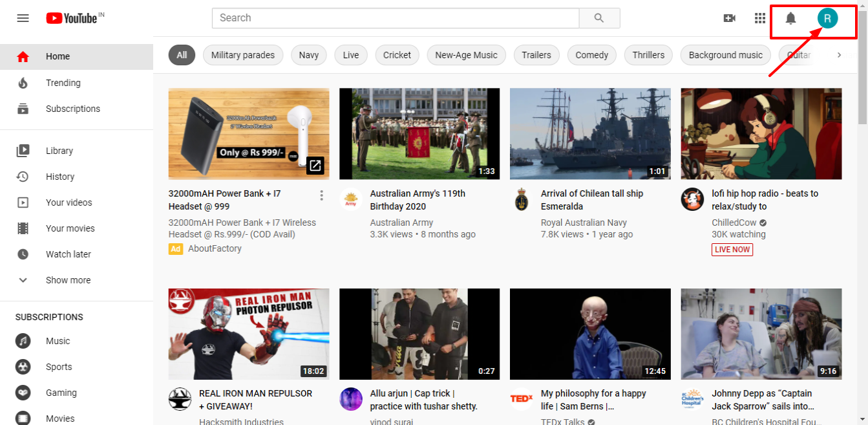Select the Live filter chip
This screenshot has width=868, height=425.
coord(351,55)
